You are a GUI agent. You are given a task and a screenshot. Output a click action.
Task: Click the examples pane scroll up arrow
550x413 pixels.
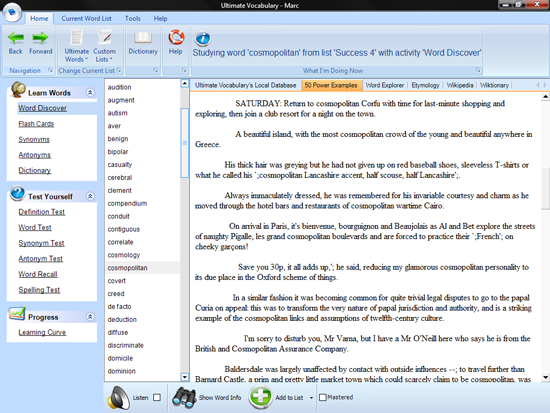[x=545, y=96]
